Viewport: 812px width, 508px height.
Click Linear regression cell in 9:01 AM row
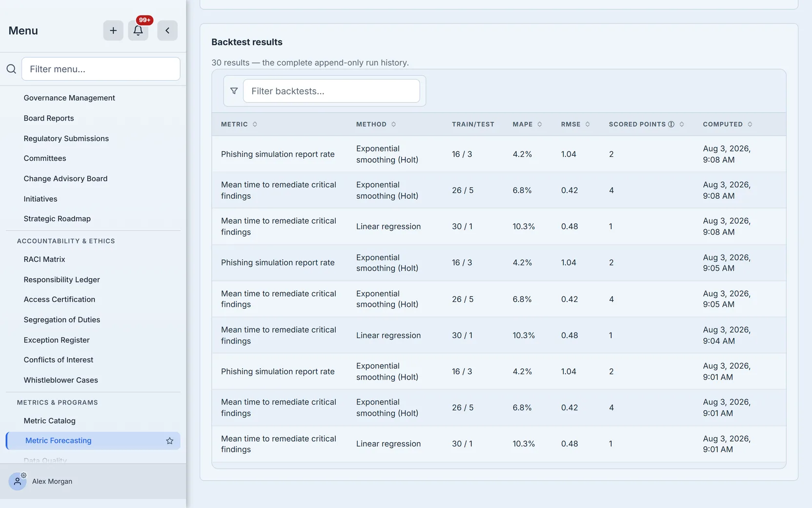click(x=388, y=444)
